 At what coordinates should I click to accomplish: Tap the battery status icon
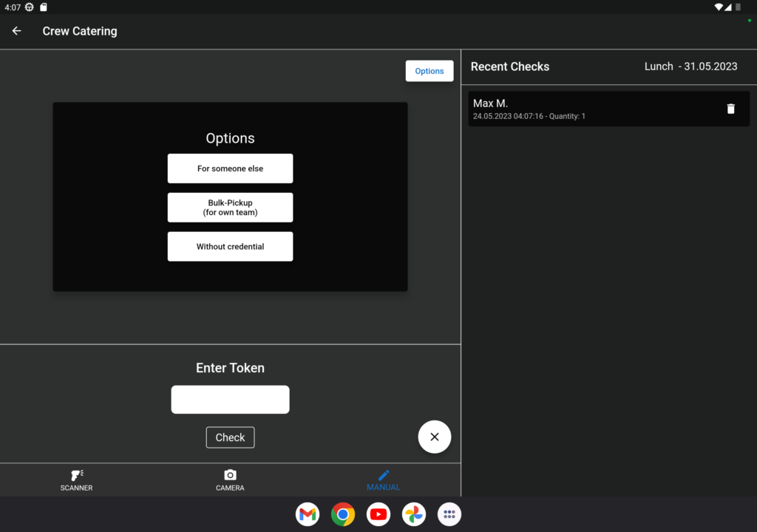(x=738, y=7)
